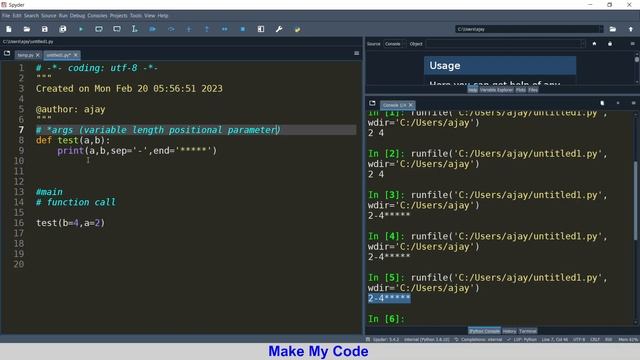Run the current cell icon
The height and width of the screenshot is (360, 640).
point(99,29)
